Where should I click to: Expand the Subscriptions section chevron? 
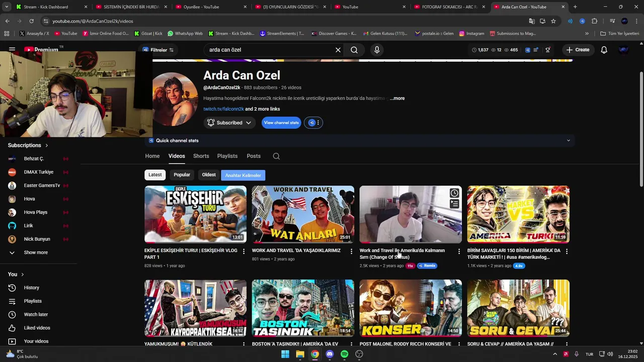(x=47, y=145)
